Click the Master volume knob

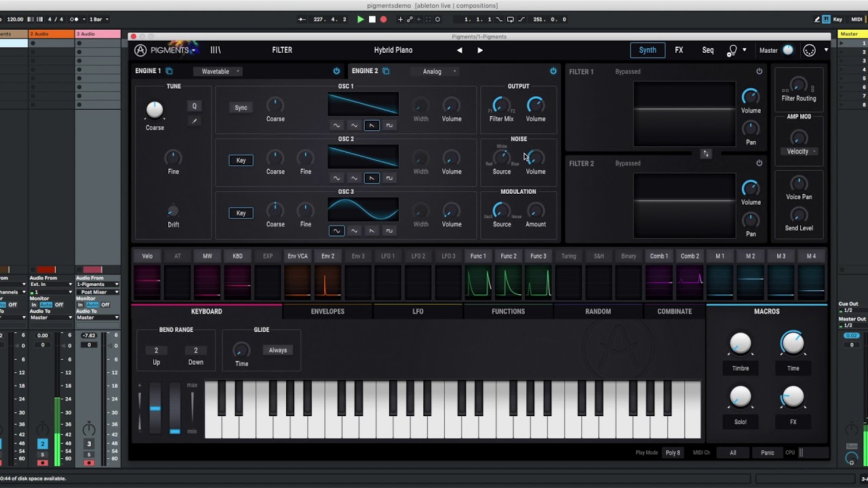point(788,50)
